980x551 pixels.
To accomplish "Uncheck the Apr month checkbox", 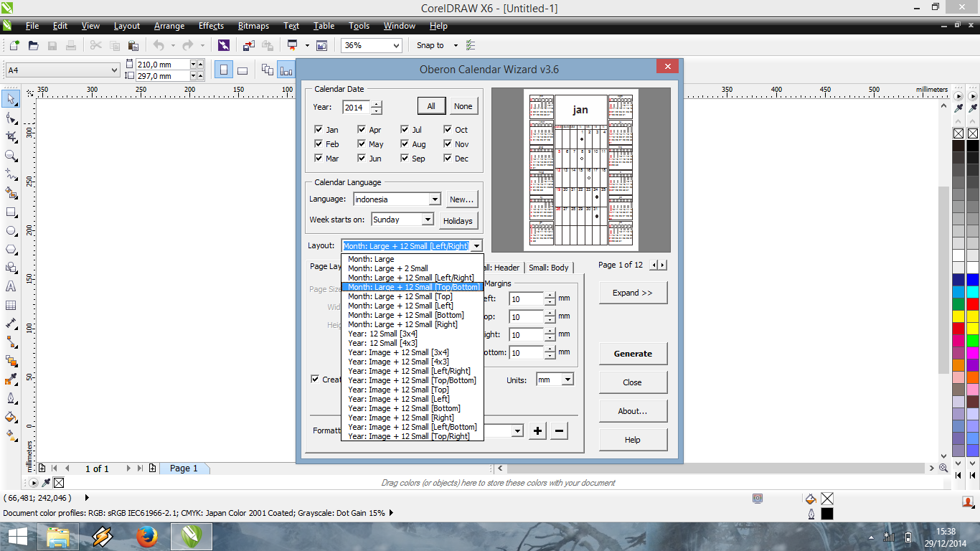I will pos(362,129).
